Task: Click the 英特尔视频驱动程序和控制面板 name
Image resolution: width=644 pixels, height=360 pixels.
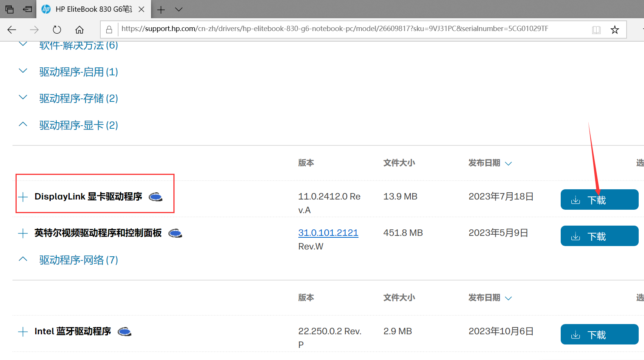Action: (x=98, y=233)
